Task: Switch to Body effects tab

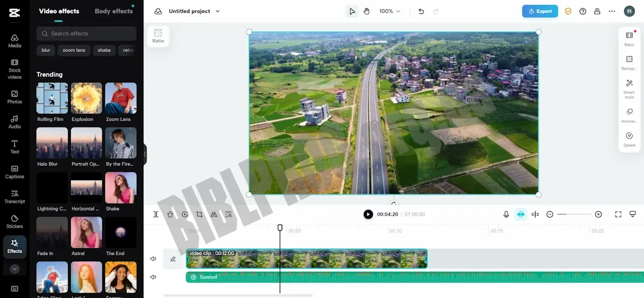Action: coord(114,11)
